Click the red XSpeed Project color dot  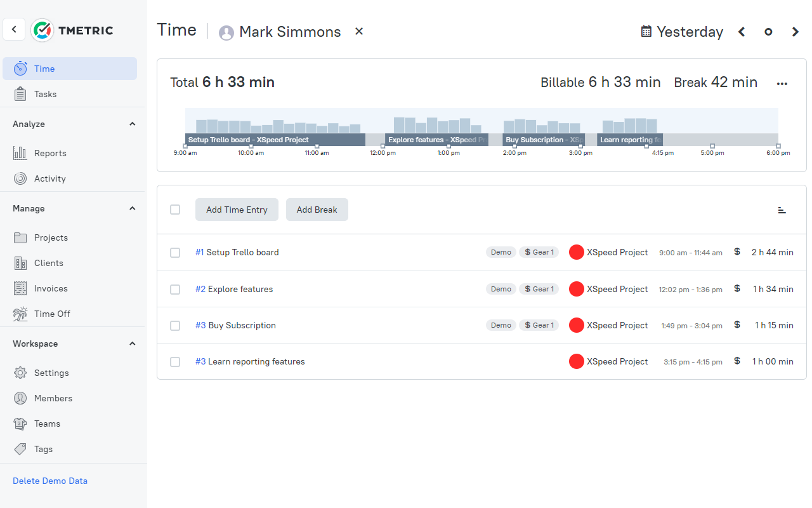576,252
